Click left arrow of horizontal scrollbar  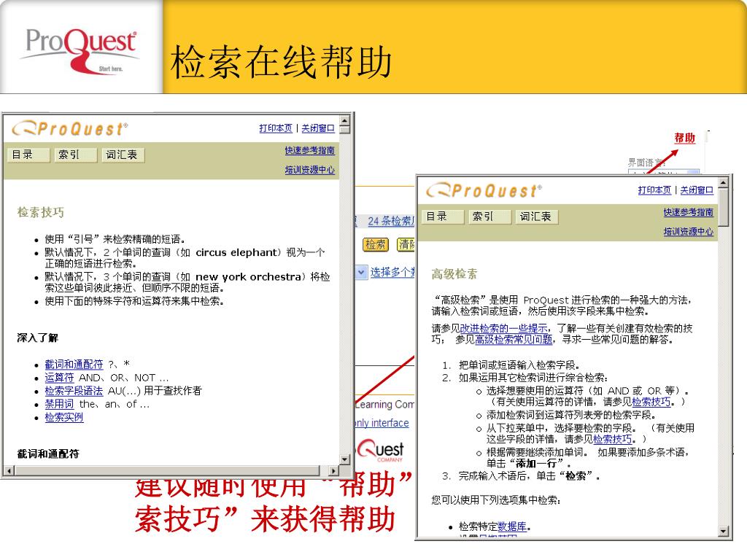click(x=9, y=470)
